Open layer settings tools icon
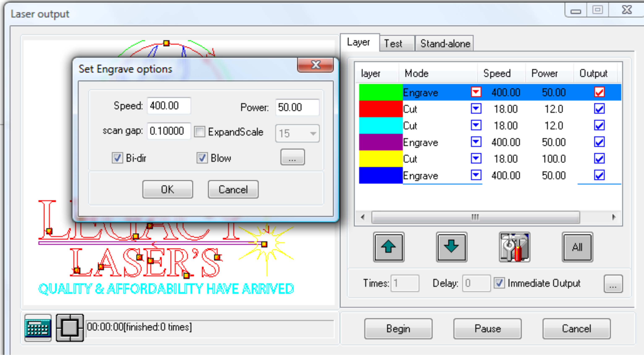The height and width of the screenshot is (355, 644). [x=515, y=247]
